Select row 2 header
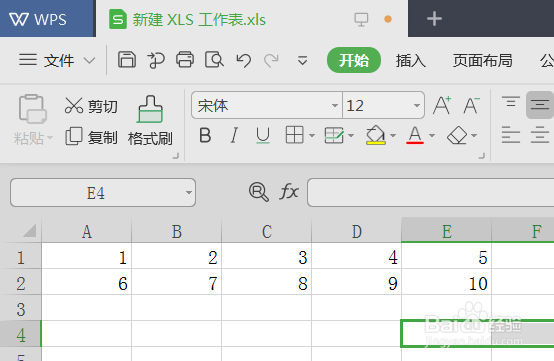This screenshot has height=361, width=554. [x=20, y=283]
